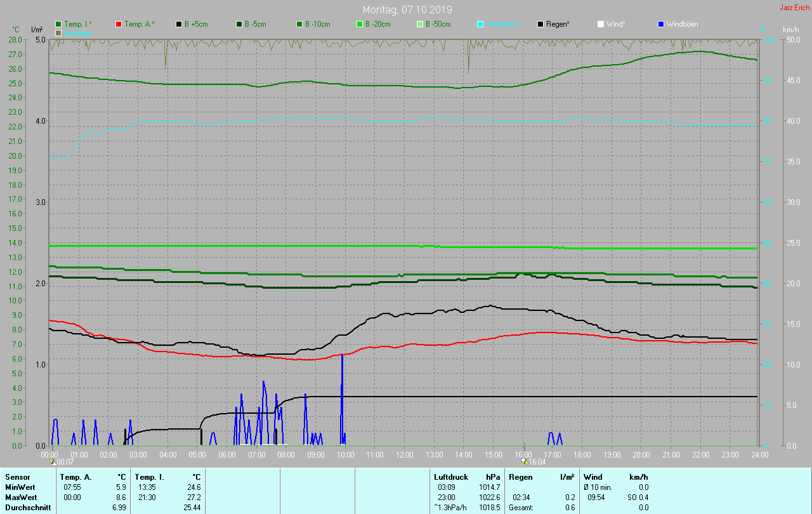
Task: Click the cyan legend square in top row
Action: [x=480, y=24]
